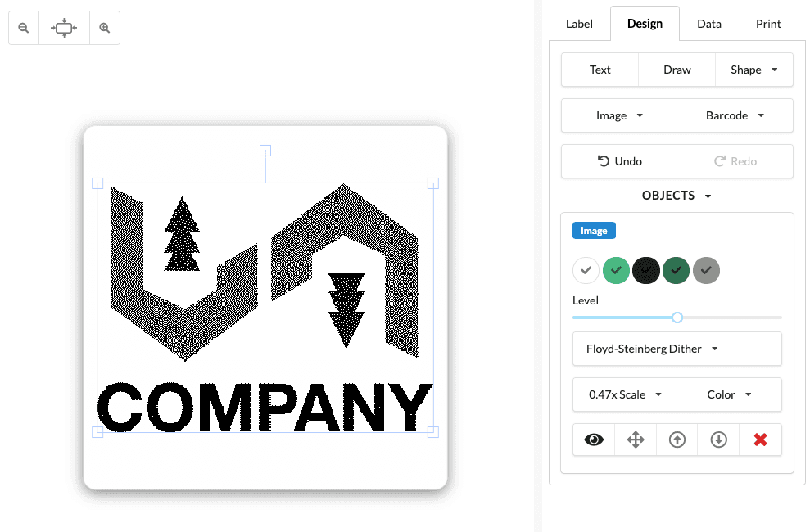Delete the image with red X
810x532 pixels.
click(x=760, y=440)
